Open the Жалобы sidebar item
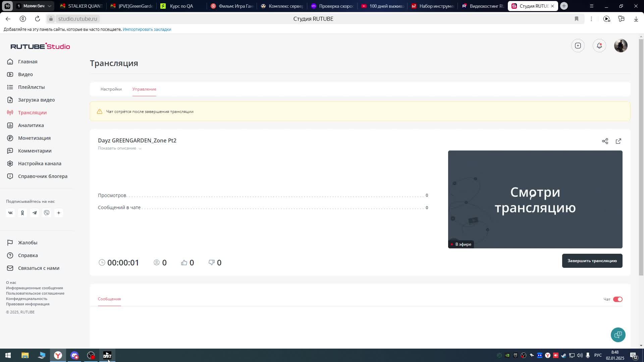The height and width of the screenshot is (362, 644). [x=28, y=243]
